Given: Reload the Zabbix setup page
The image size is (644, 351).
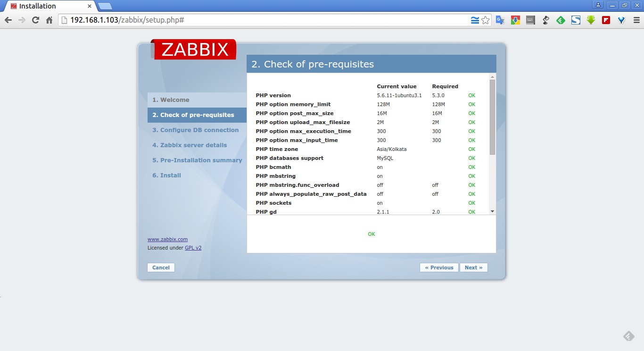Looking at the screenshot, I should click(35, 20).
